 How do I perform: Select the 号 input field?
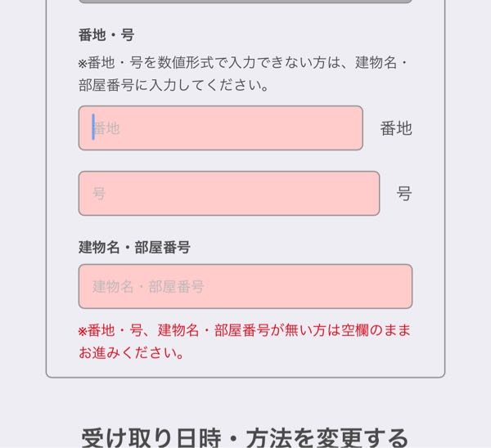229,193
